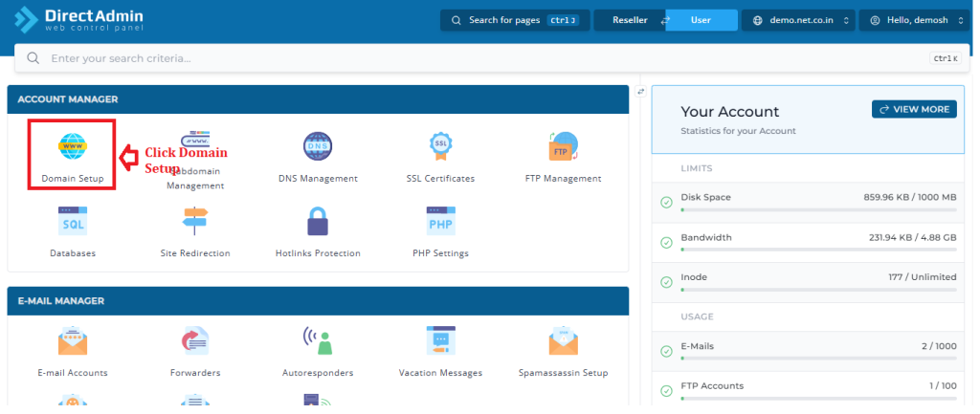Open Site Redirection signpost icon
The image size is (980, 414).
[195, 221]
